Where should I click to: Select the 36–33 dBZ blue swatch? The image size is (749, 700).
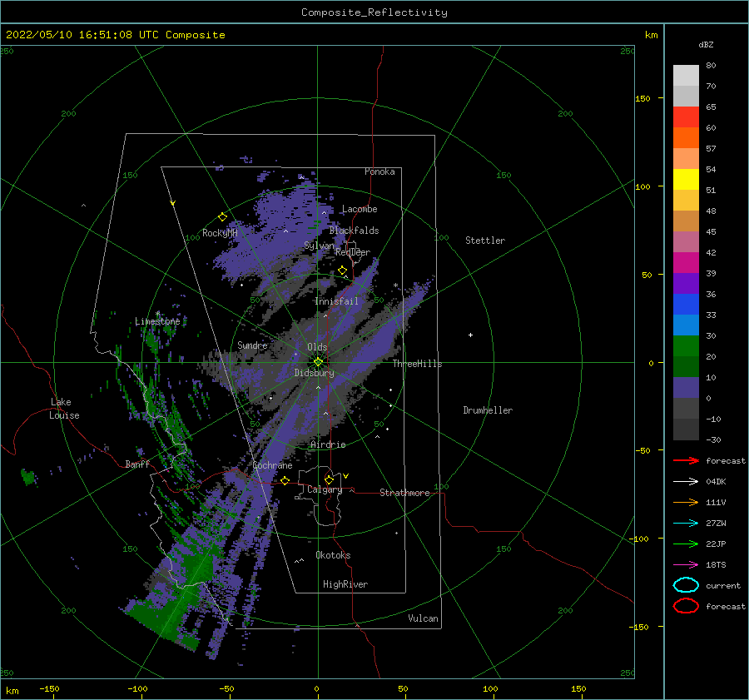(686, 305)
